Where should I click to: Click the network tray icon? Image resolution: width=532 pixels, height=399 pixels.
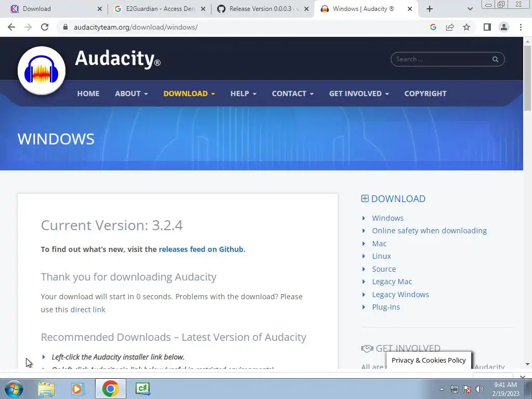454,389
